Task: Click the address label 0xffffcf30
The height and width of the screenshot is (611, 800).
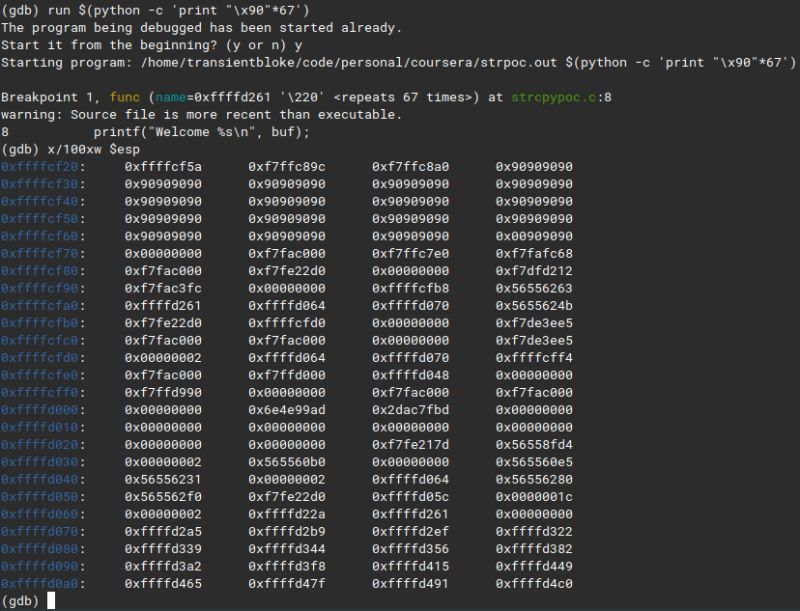Action: coord(40,184)
